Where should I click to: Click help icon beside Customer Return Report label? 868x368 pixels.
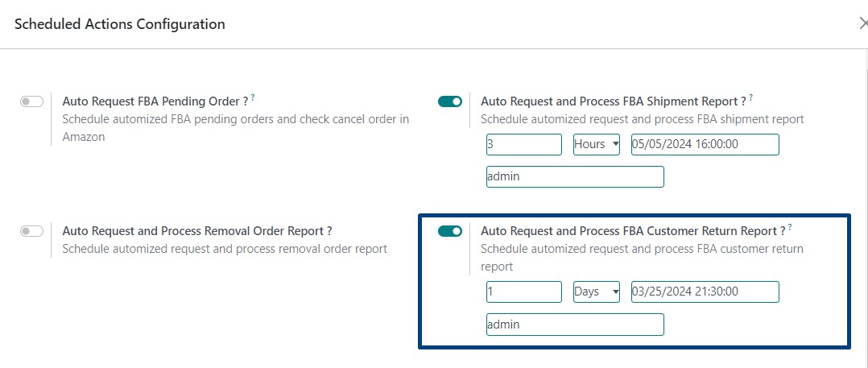click(x=790, y=227)
